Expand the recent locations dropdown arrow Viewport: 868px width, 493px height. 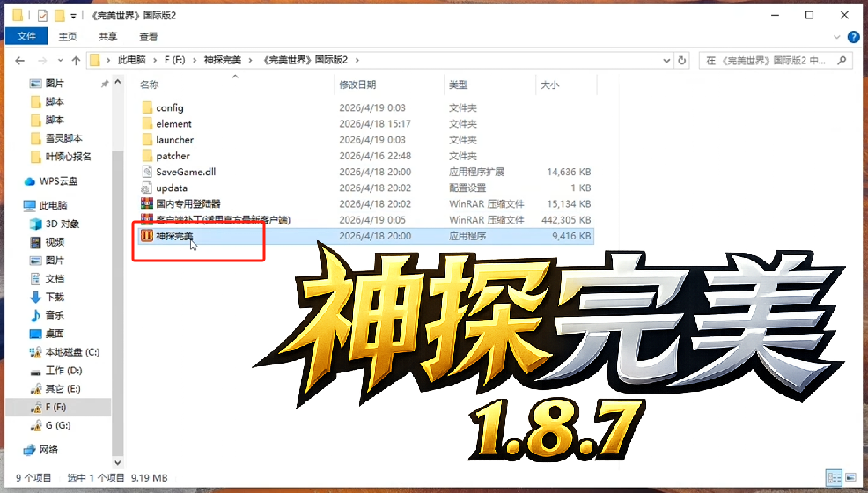59,60
